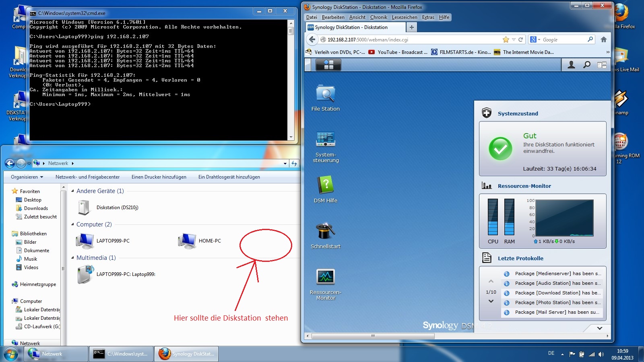Collapse the Multimedia (1) group
Image resolution: width=644 pixels, height=362 pixels.
(72, 258)
